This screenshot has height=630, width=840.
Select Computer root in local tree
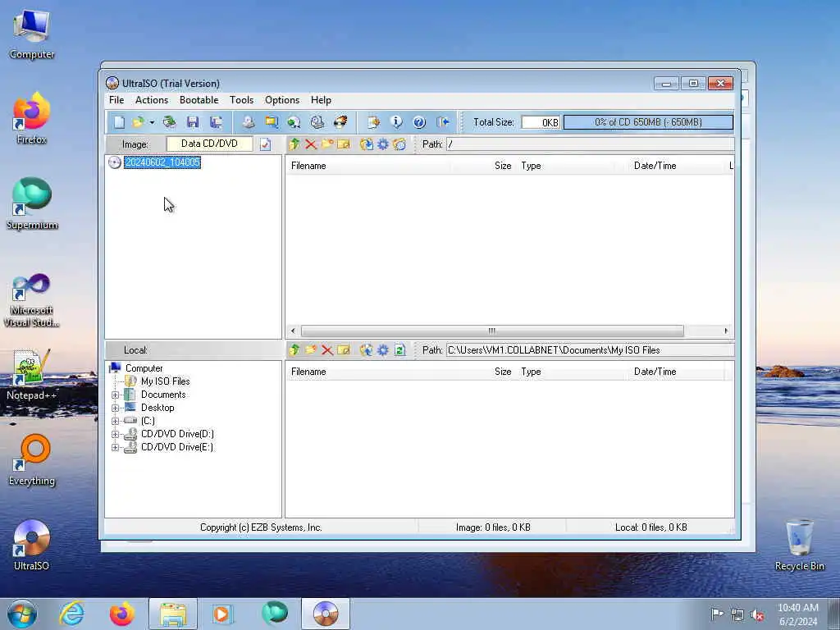[x=144, y=368]
